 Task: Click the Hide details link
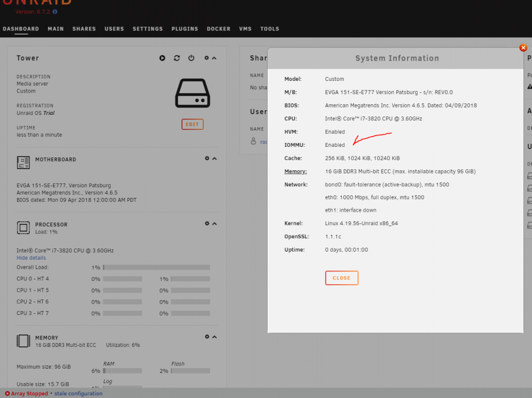click(x=31, y=258)
